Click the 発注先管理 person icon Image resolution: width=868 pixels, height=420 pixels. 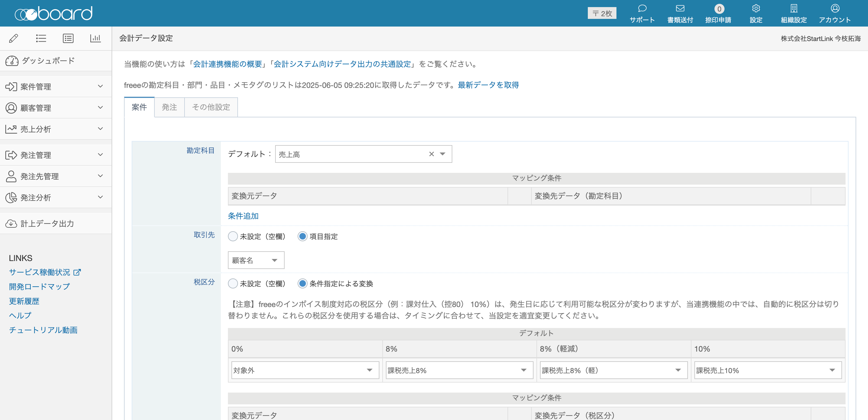[11, 176]
